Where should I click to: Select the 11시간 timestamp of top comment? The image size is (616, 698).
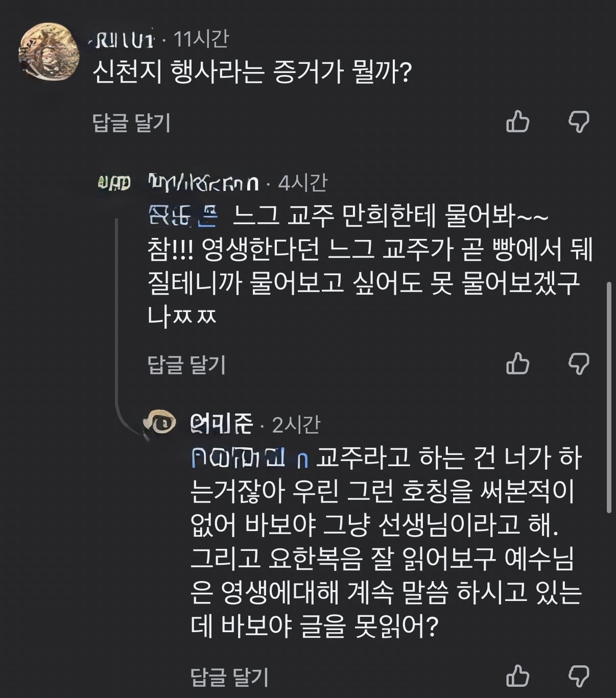pyautogui.click(x=201, y=39)
